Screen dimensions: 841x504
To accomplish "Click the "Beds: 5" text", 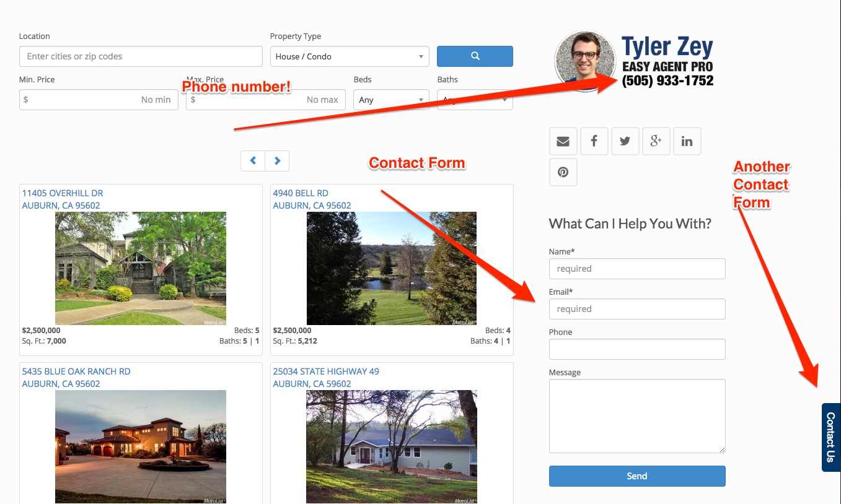I will click(x=247, y=331).
